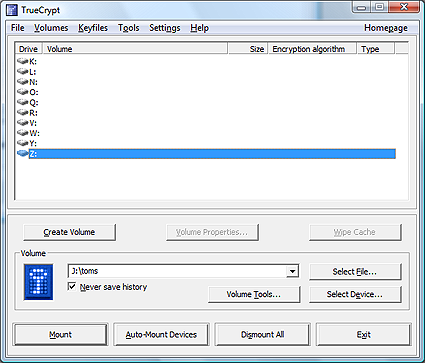This screenshot has height=363, width=425.
Task: Click Dismount All button
Action: (263, 334)
